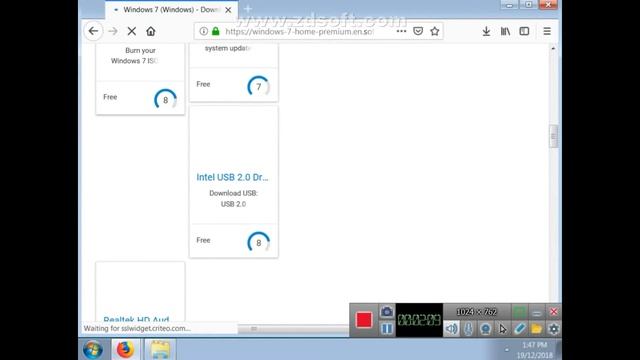Image resolution: width=640 pixels, height=360 pixels.
Task: Stop loading the page
Action: tap(131, 31)
